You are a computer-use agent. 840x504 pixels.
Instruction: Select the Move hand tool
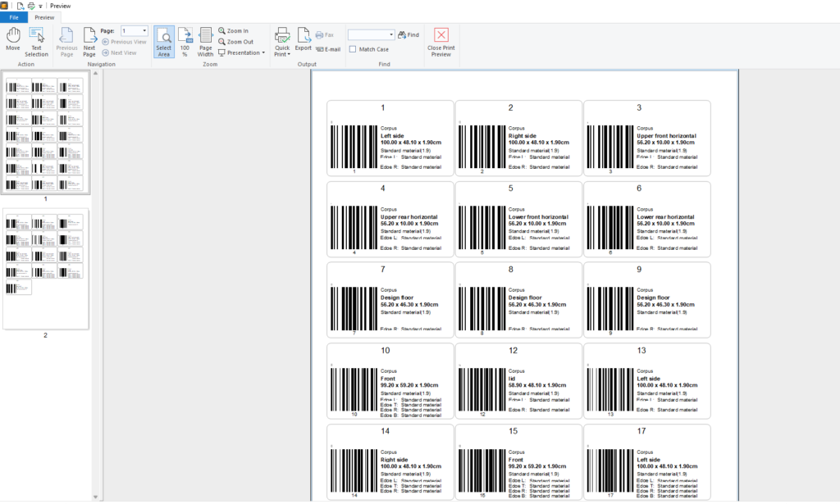click(x=13, y=39)
